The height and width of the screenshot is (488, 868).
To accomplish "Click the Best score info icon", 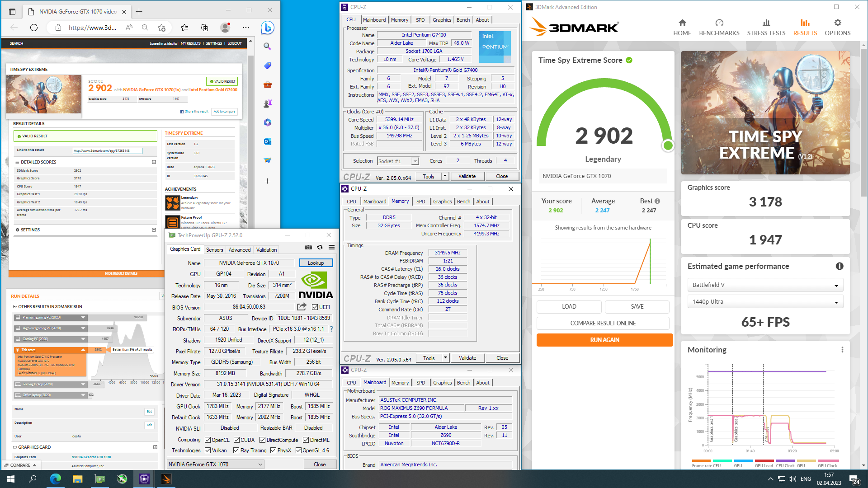I will click(657, 201).
